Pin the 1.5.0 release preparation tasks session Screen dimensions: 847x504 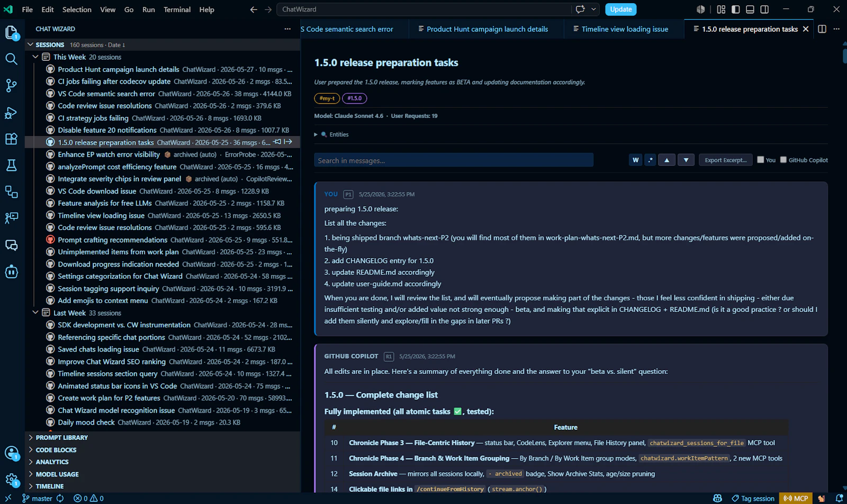click(x=277, y=142)
